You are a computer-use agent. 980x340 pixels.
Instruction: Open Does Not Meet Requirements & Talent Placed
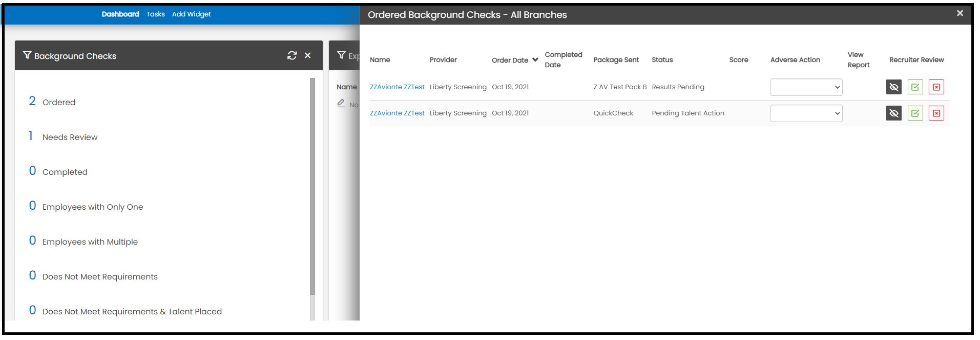(126, 311)
